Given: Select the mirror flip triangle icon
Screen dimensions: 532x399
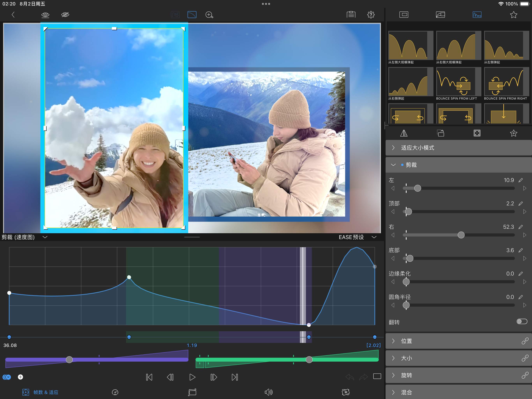Looking at the screenshot, I should pos(403,133).
